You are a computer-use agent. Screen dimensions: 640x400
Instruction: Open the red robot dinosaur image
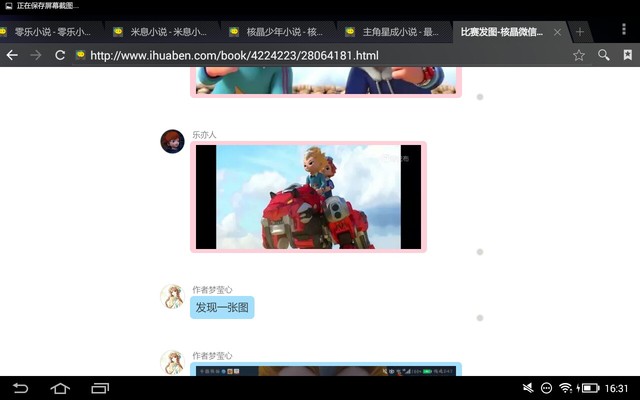click(309, 197)
